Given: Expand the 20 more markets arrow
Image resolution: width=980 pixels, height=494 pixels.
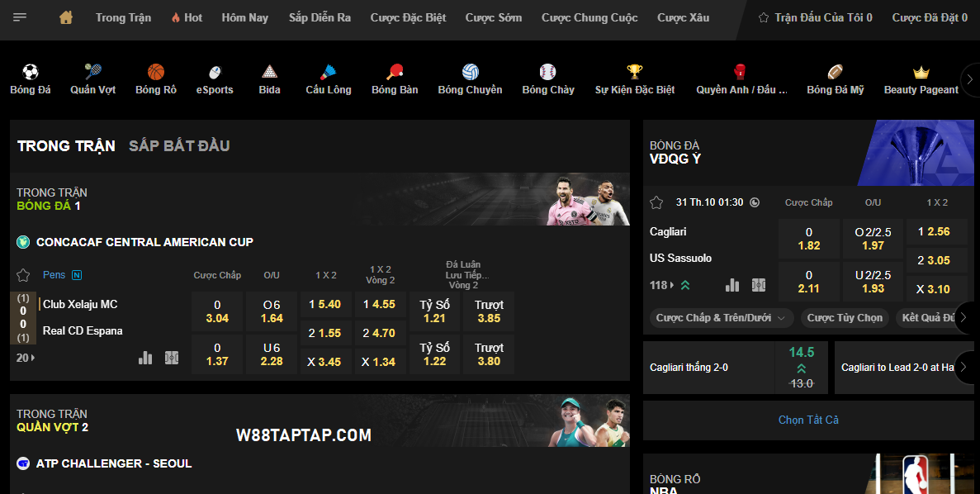Looking at the screenshot, I should 26,358.
